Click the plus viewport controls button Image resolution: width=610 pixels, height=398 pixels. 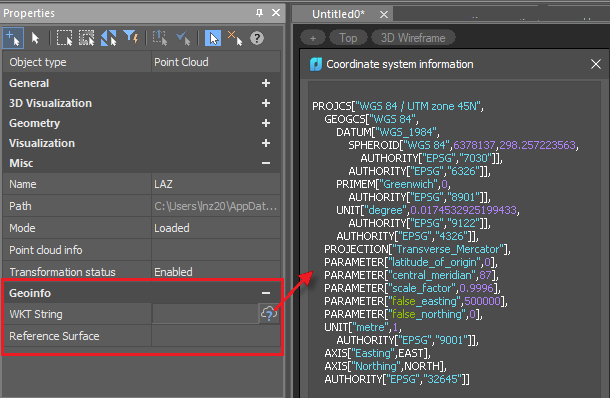[313, 38]
